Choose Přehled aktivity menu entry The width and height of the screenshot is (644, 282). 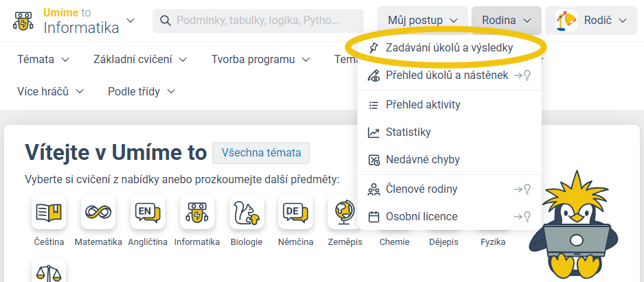click(x=423, y=105)
